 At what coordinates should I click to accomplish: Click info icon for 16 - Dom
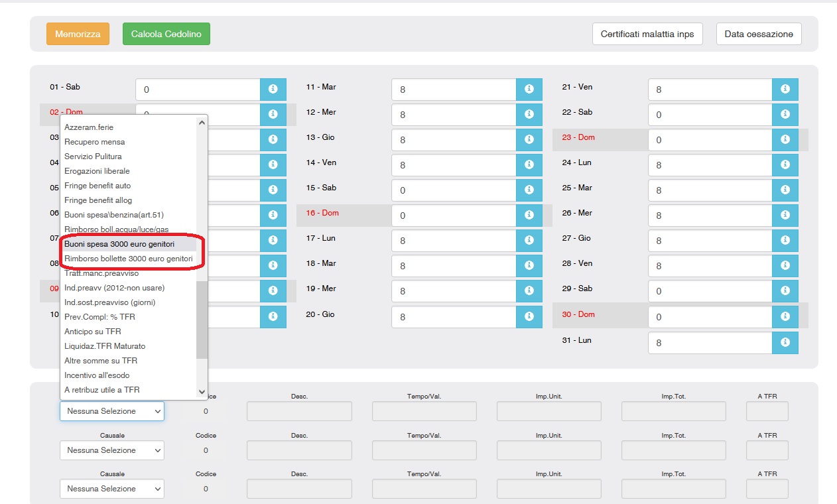click(529, 216)
